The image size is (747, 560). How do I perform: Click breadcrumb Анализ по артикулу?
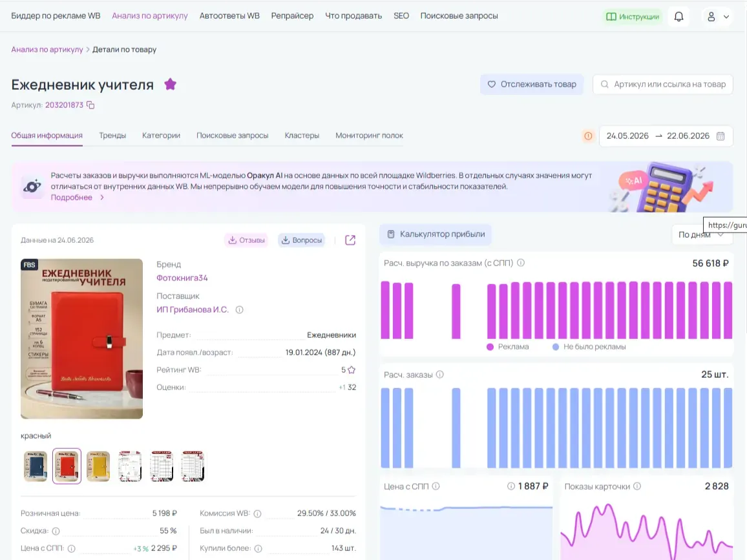(x=47, y=50)
